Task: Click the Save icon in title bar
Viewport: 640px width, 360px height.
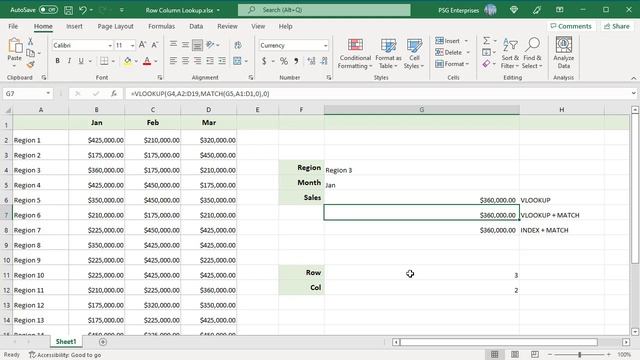Action: click(69, 10)
